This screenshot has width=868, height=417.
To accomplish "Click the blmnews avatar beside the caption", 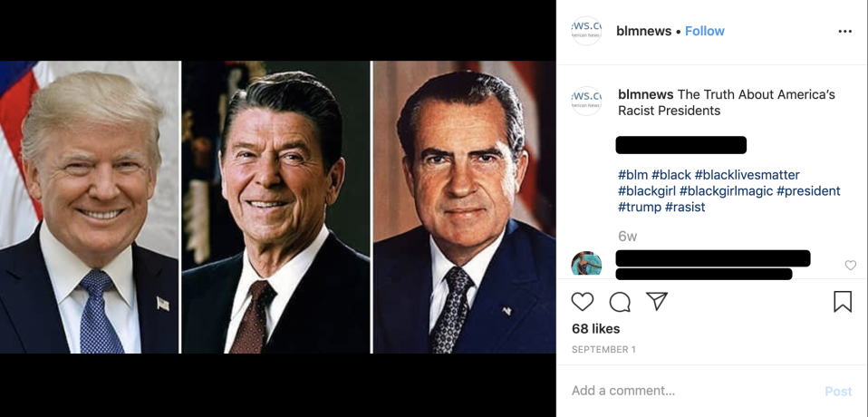I will pyautogui.click(x=586, y=101).
